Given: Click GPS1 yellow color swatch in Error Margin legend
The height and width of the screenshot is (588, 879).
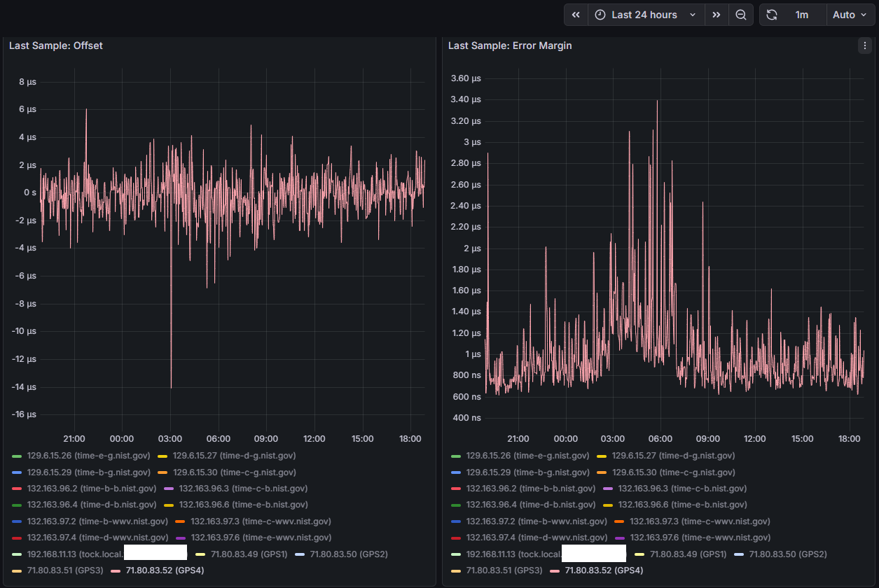Looking at the screenshot, I should (x=639, y=555).
